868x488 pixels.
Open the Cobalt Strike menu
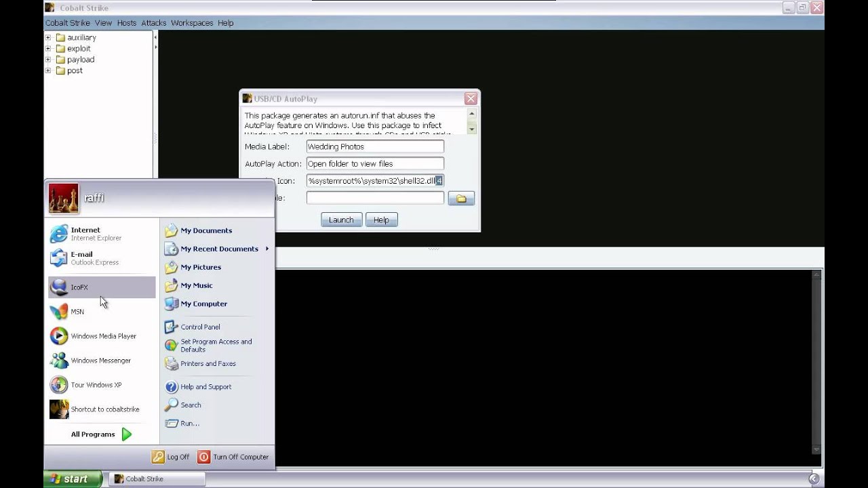tap(67, 23)
